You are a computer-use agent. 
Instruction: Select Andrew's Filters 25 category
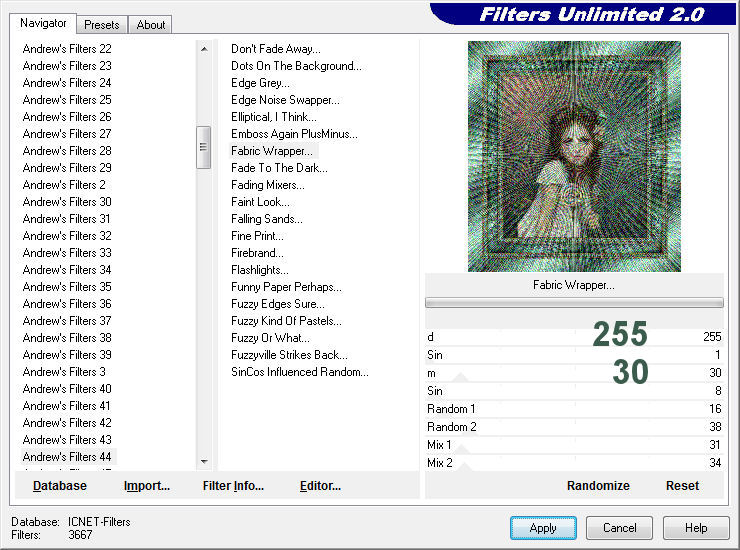coord(67,100)
